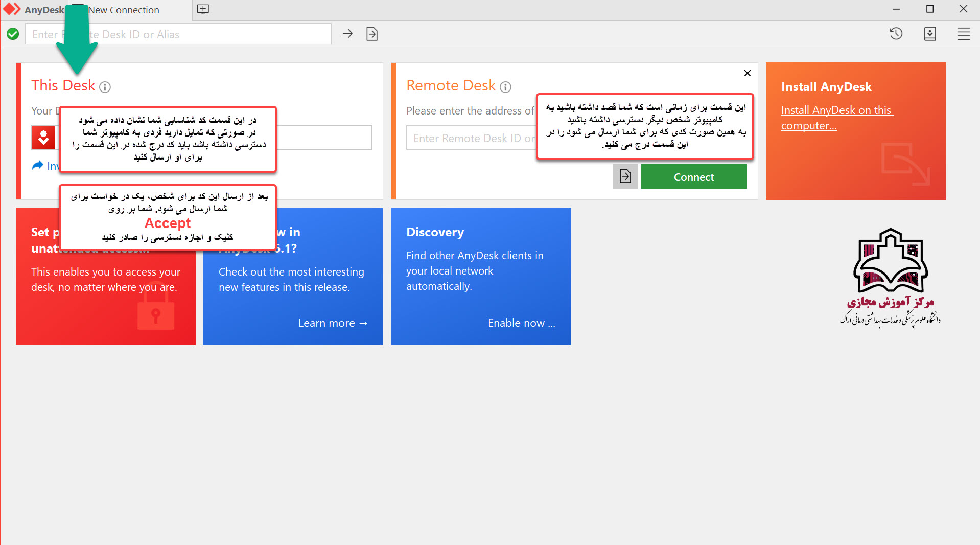980x545 pixels.
Task: Click the Set password unattended access tile
Action: (105, 297)
